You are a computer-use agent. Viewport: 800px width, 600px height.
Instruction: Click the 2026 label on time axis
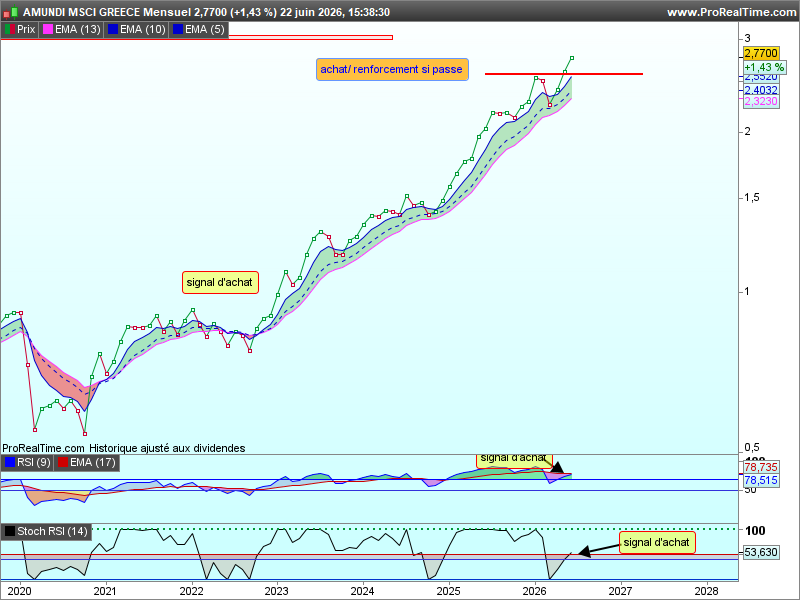pyautogui.click(x=535, y=591)
